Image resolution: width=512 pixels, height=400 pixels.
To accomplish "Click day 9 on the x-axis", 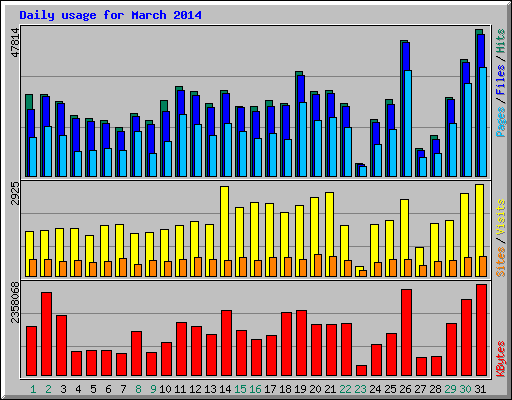I will (x=153, y=389).
